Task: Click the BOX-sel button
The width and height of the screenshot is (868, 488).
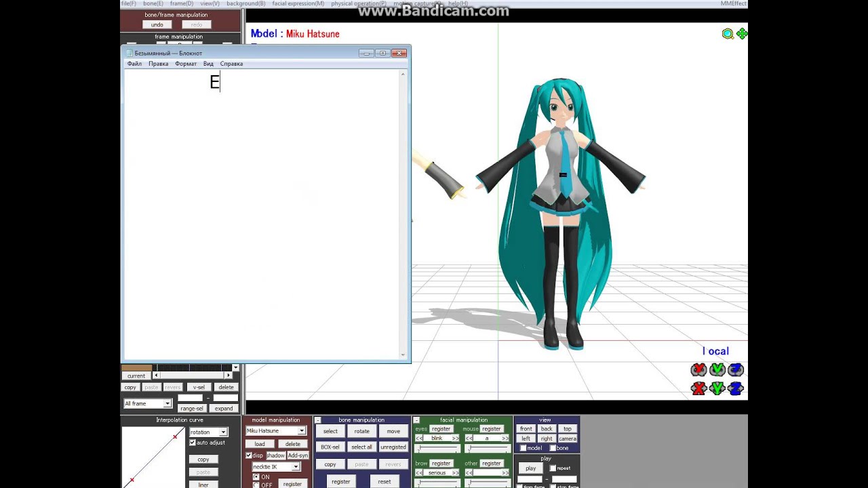Action: (330, 447)
